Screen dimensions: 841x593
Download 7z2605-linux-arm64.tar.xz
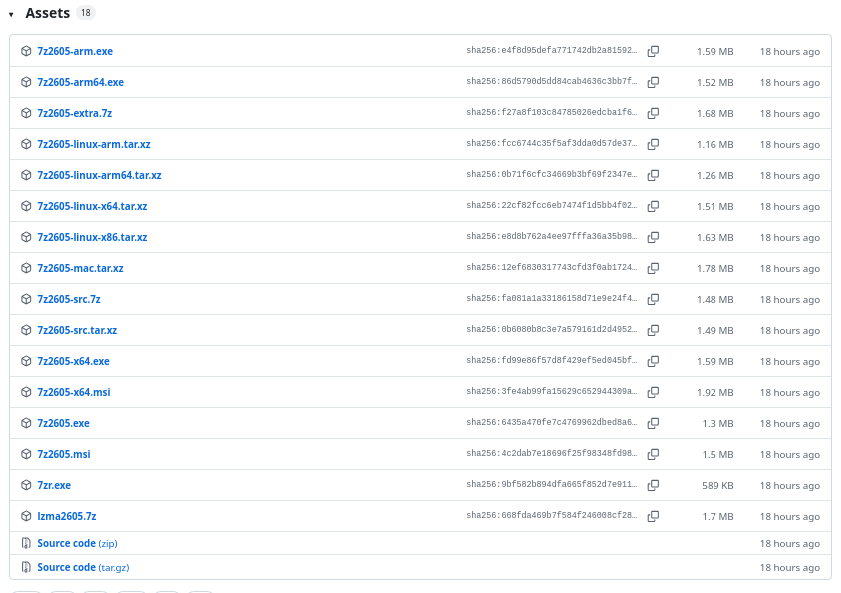[x=99, y=175]
